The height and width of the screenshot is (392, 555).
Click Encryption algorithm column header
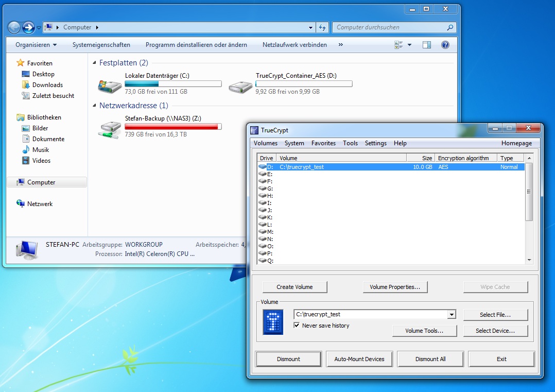466,158
